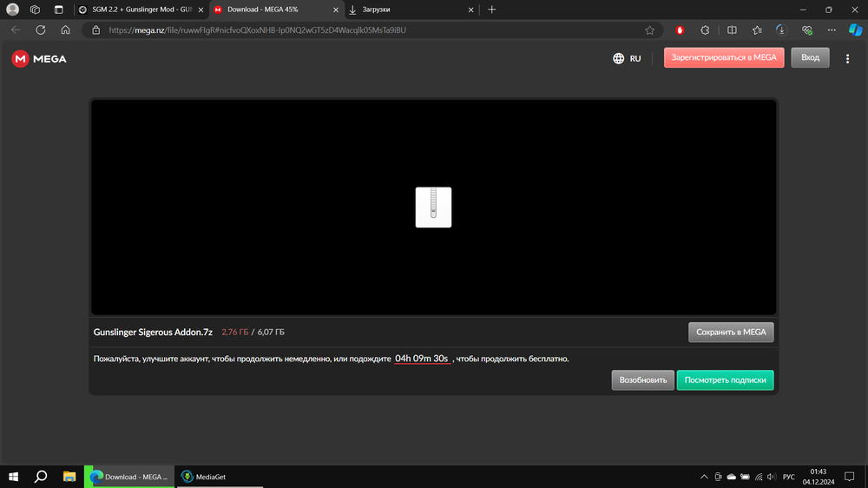
Task: Click the MEGA logo
Action: pos(39,59)
